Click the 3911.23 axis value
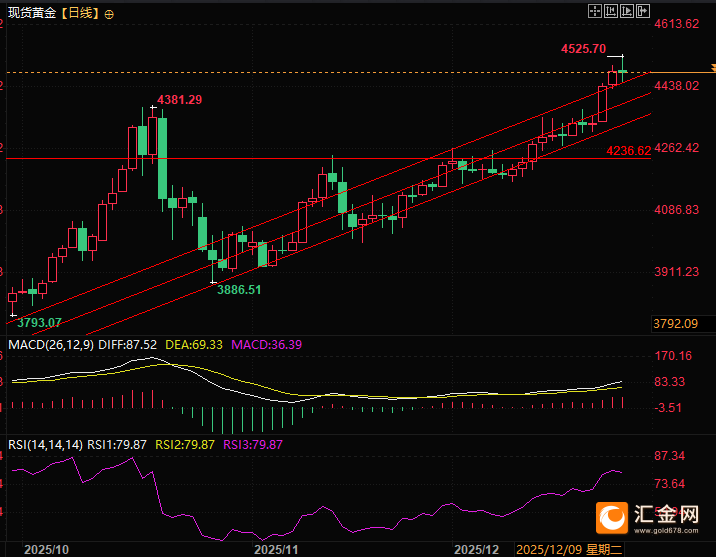716x557 pixels. click(x=676, y=272)
